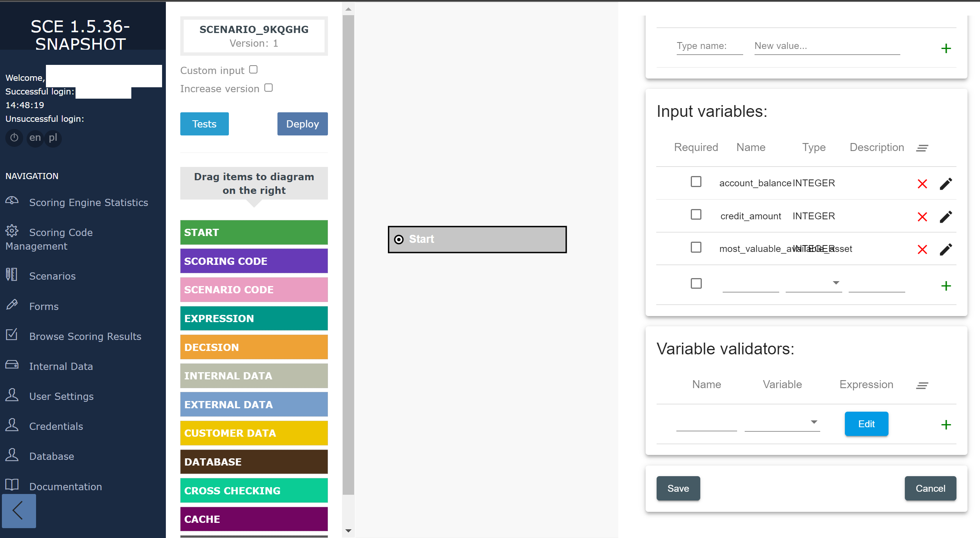Tick the Increase version checkbox
980x538 pixels.
pos(269,88)
